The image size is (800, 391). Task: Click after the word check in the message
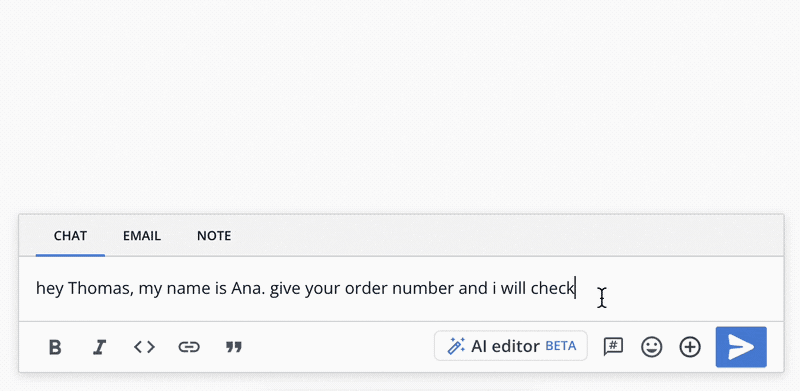[x=578, y=289]
